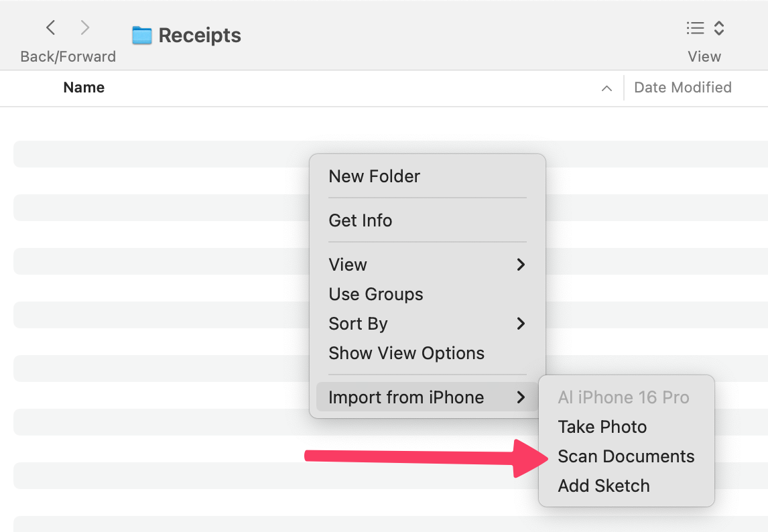
Task: Click the Receipts folder icon
Action: tap(141, 35)
